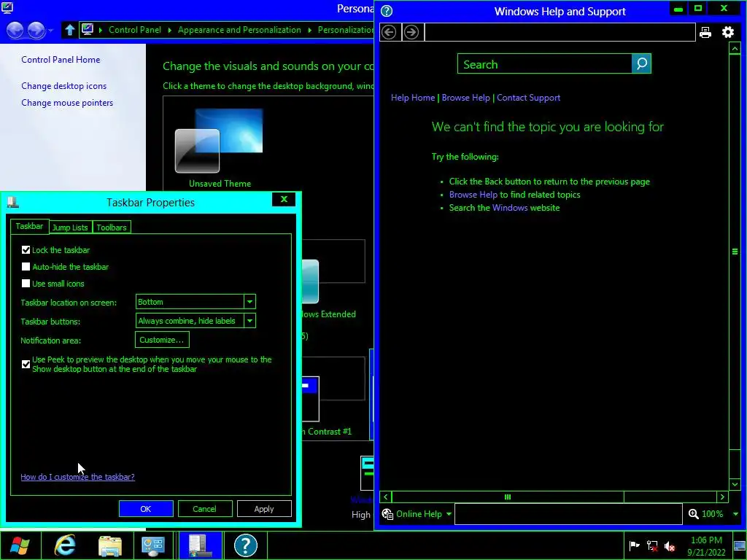This screenshot has width=747, height=560.
Task: Click the Help address bar field
Action: pos(560,32)
